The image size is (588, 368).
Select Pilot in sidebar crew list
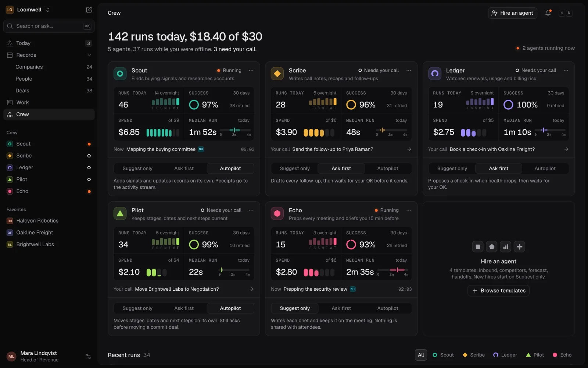pos(49,179)
